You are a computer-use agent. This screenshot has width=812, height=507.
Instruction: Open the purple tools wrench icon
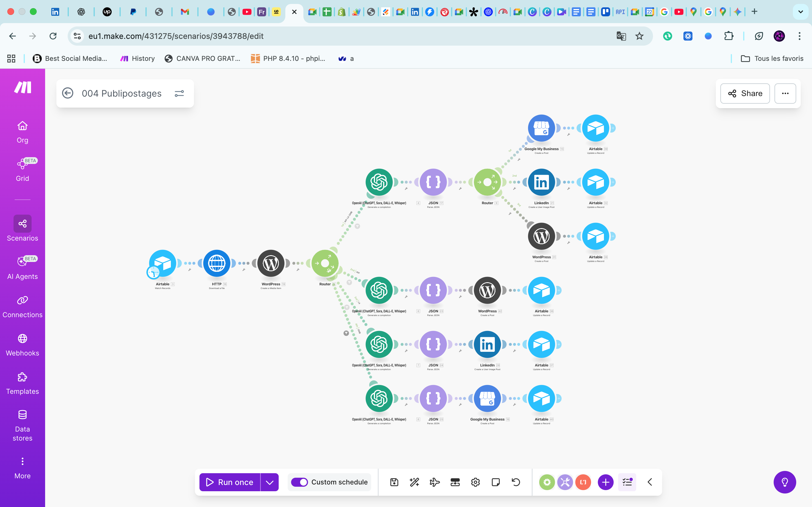[565, 482]
